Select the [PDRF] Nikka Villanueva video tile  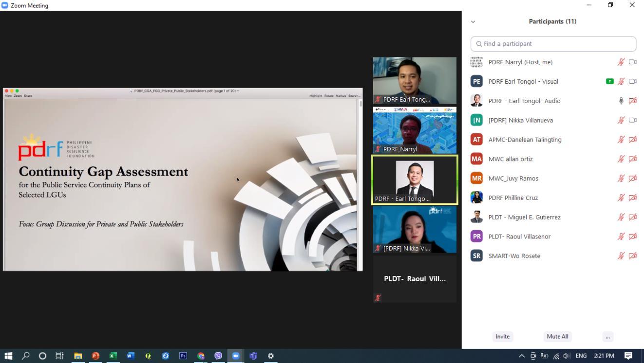click(x=415, y=230)
